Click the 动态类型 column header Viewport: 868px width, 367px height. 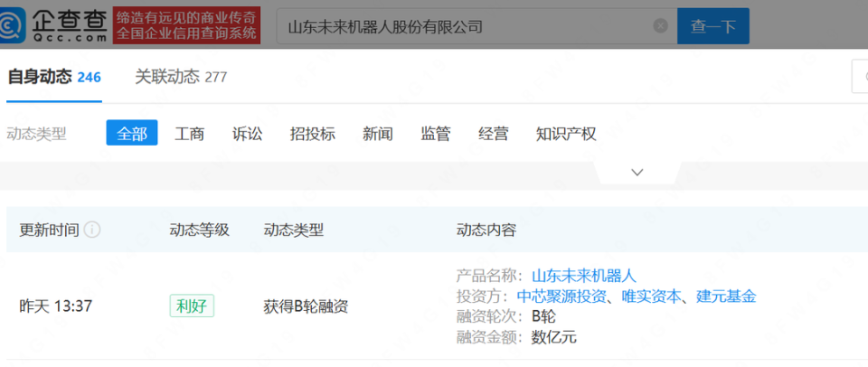tap(294, 230)
